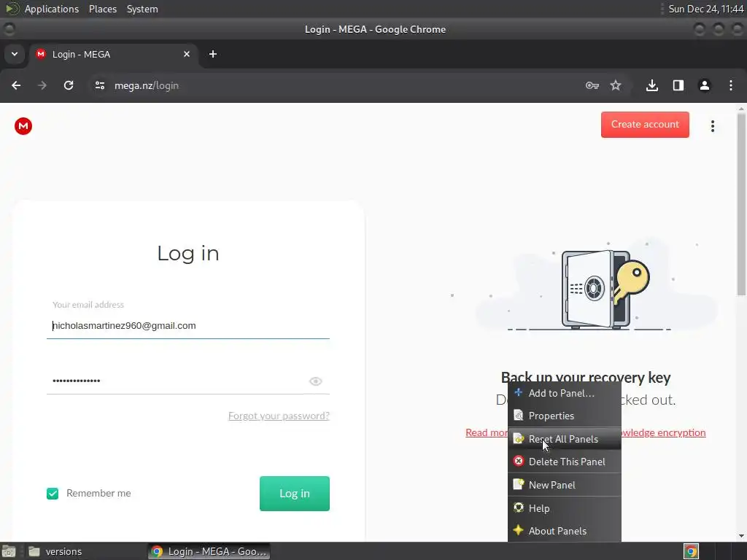
Task: Click the Read more link
Action: [487, 432]
